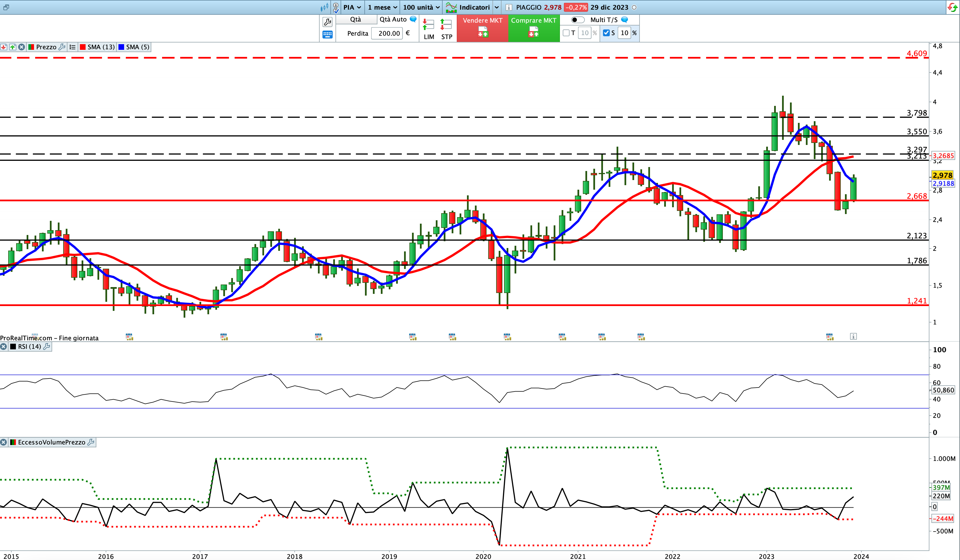The image size is (960, 560).
Task: Click the calendar event icon under 2018
Action: 318,337
